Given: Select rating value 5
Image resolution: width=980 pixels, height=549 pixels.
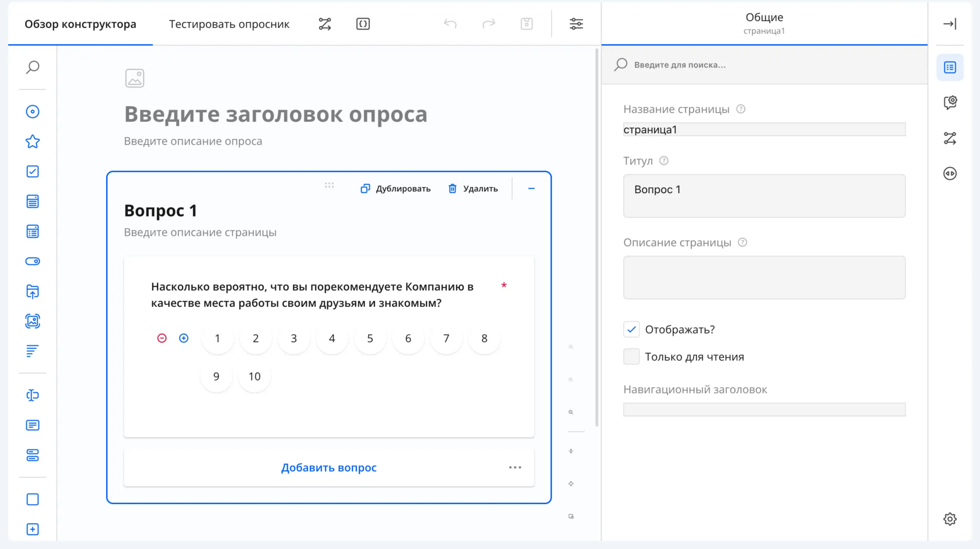Looking at the screenshot, I should tap(370, 338).
